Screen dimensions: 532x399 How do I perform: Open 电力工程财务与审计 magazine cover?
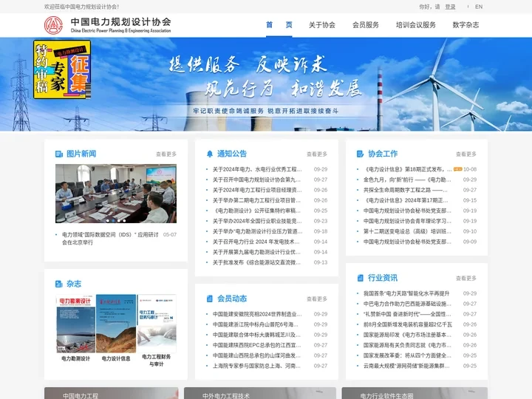coord(157,323)
